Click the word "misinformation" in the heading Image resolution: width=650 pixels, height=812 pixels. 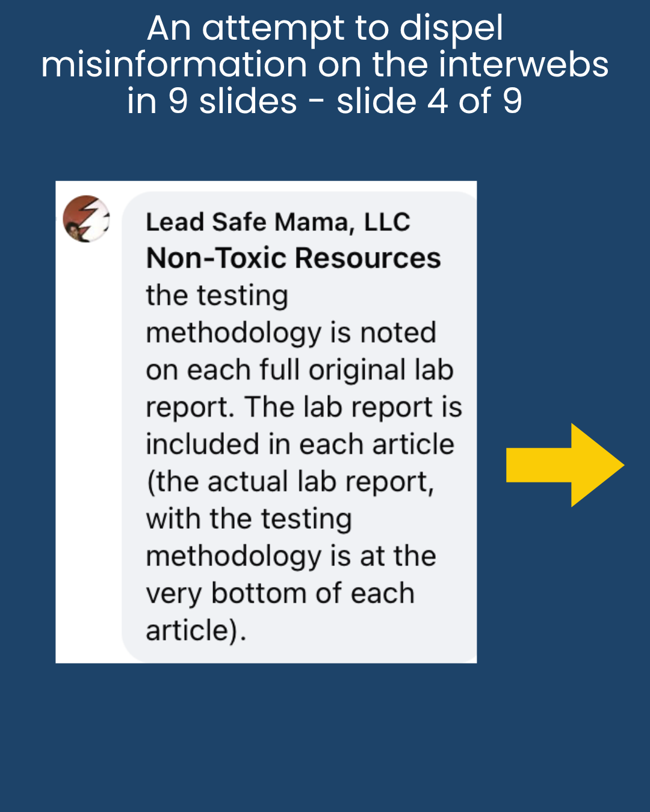point(174,64)
